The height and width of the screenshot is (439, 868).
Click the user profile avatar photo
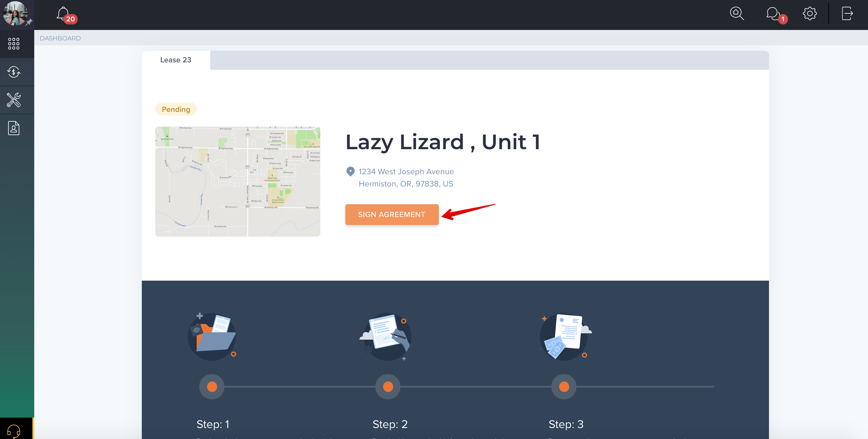(14, 13)
